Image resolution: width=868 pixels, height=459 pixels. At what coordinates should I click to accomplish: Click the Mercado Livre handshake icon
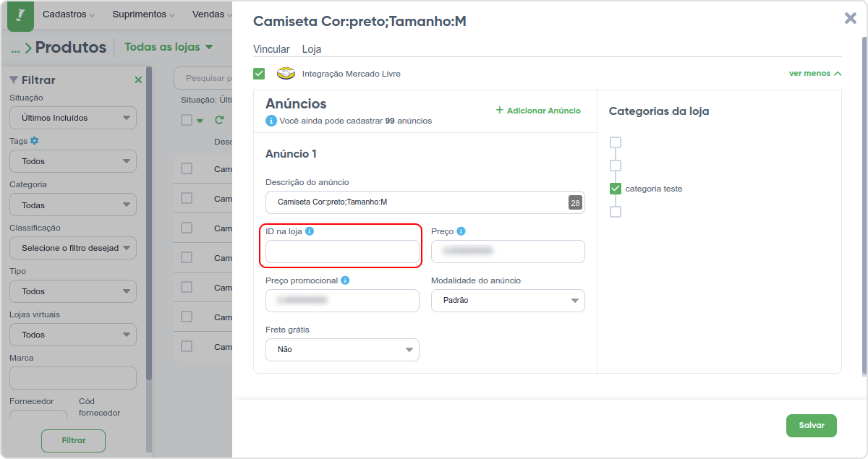(x=286, y=74)
